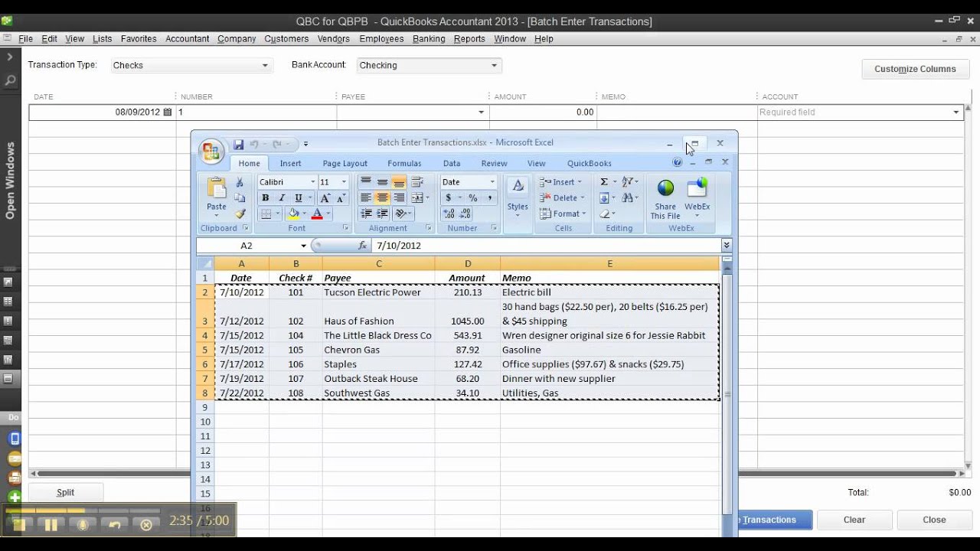
Task: Click the AutoSum sigma icon
Action: click(x=604, y=182)
